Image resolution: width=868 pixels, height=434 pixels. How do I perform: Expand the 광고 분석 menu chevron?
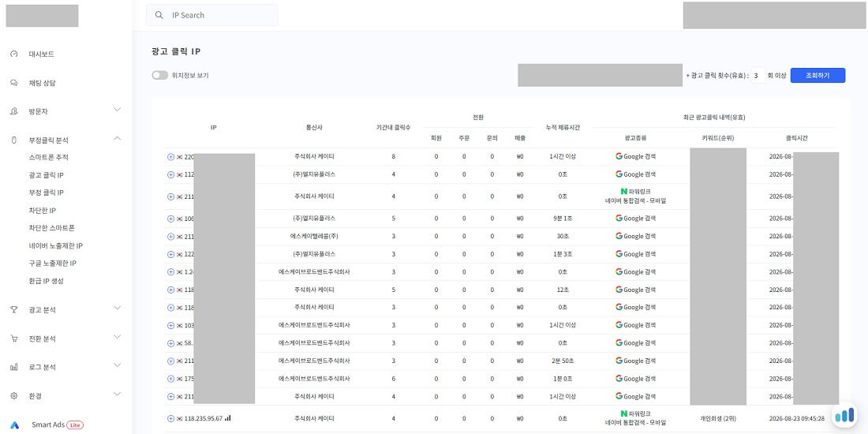click(117, 308)
